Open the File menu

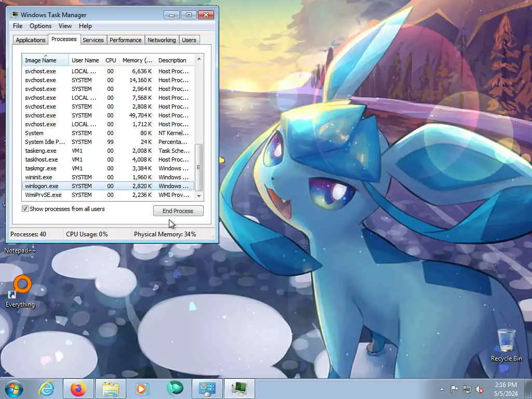tap(18, 26)
